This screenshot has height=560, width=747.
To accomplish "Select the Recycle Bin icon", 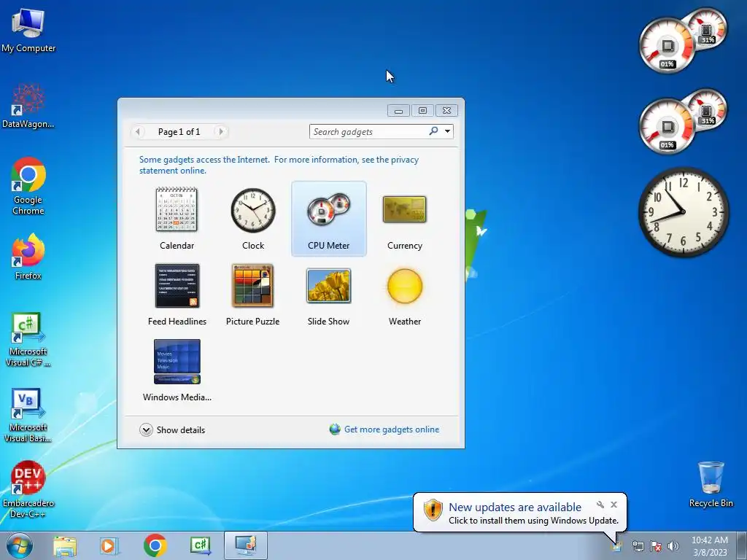I will (711, 484).
